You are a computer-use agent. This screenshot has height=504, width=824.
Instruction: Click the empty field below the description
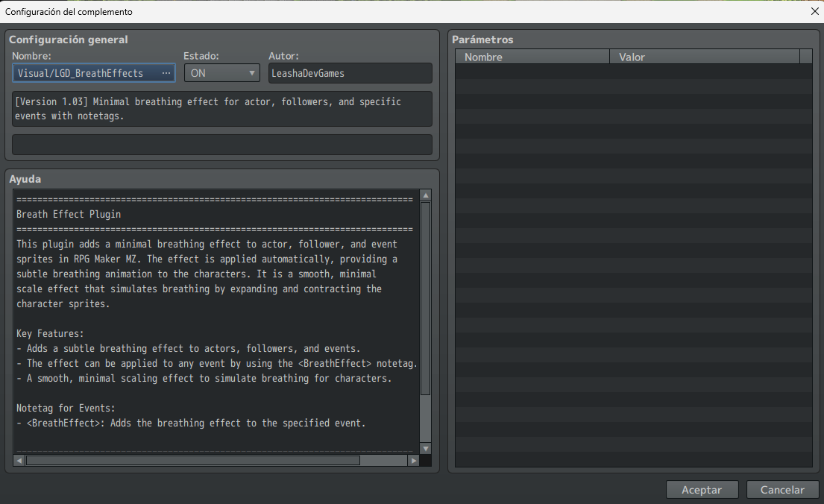click(x=221, y=145)
